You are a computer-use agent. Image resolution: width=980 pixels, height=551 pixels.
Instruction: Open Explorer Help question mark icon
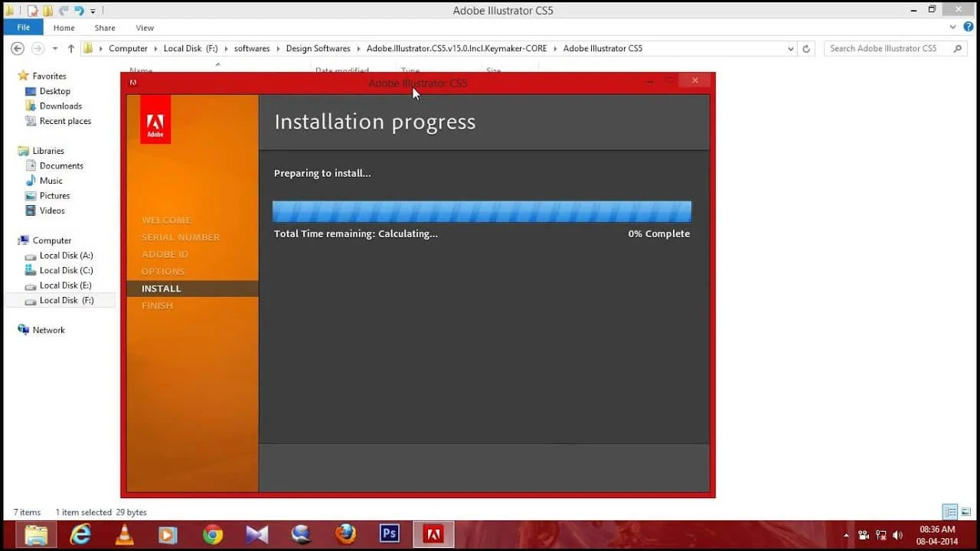(x=969, y=27)
